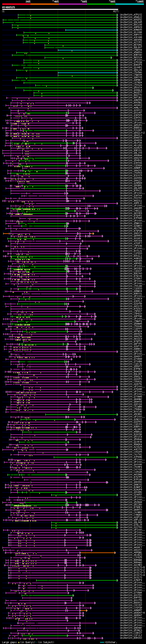146x644 pixels.
Task: Click label UniRef100_Q84ZL0-2
Action: pyautogui.click(x=132, y=133)
